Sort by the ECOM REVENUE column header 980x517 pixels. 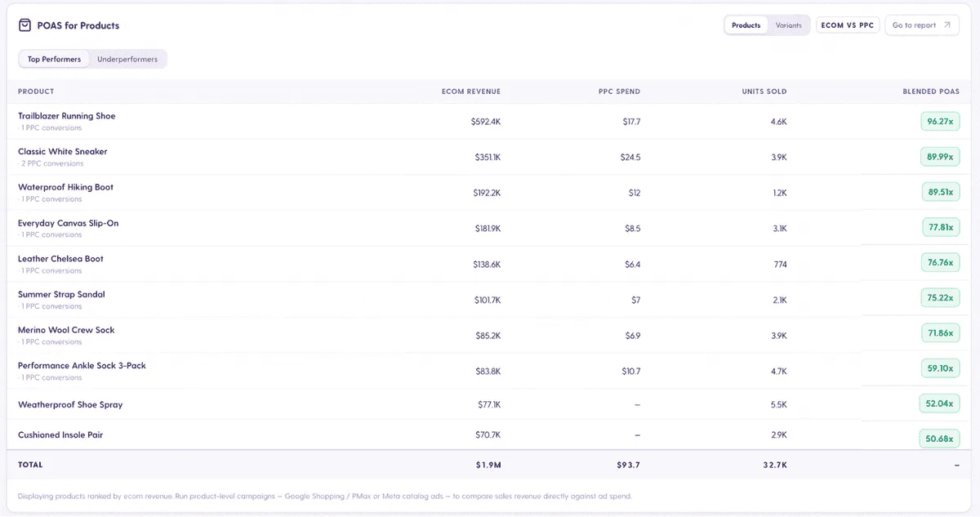471,91
